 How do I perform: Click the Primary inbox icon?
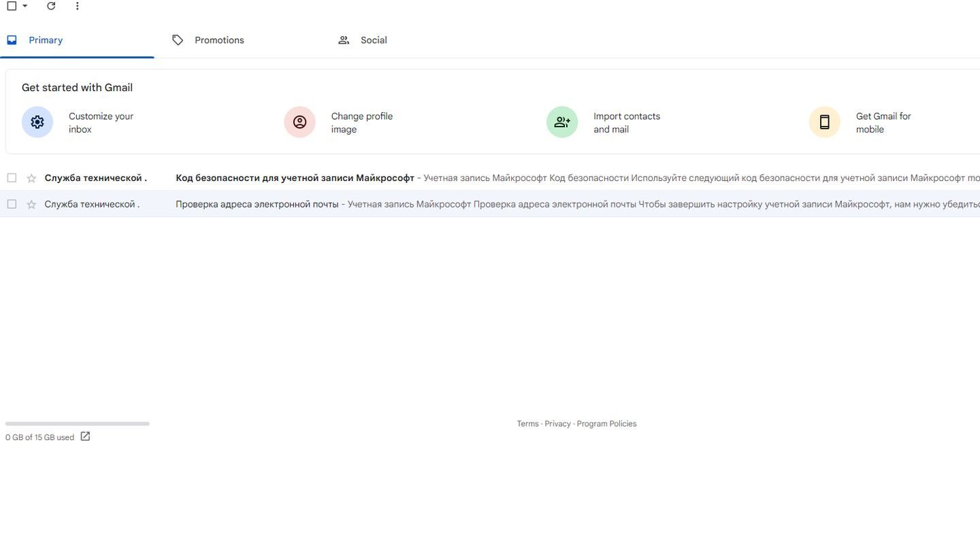(x=12, y=40)
